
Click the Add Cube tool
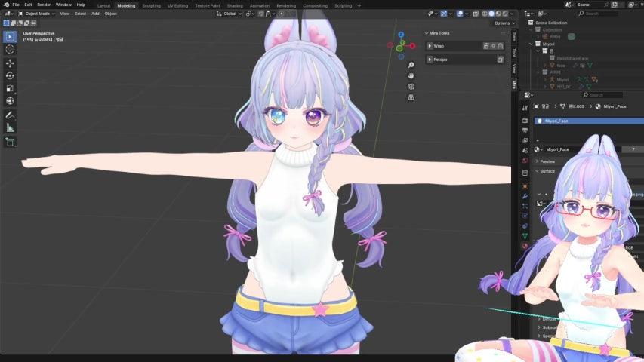(10, 142)
